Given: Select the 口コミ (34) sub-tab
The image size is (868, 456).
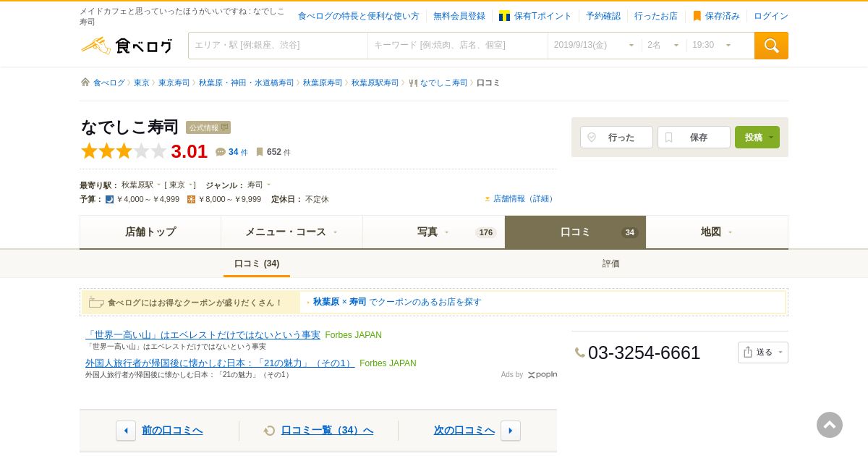Looking at the screenshot, I should 257,263.
